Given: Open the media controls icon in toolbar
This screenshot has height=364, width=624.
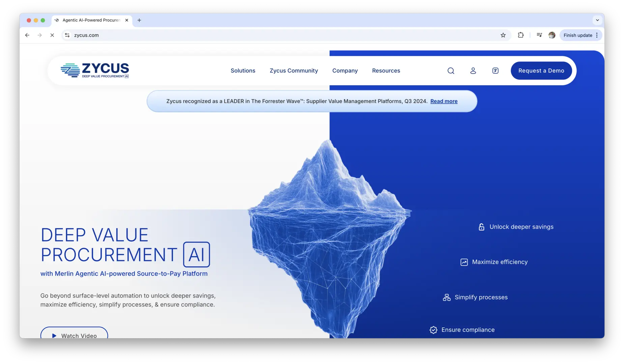Looking at the screenshot, I should [x=539, y=35].
